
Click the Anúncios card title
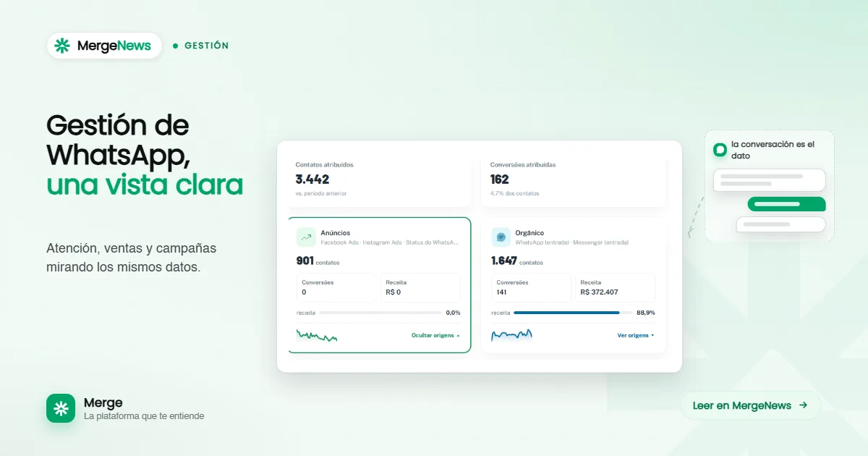(336, 233)
